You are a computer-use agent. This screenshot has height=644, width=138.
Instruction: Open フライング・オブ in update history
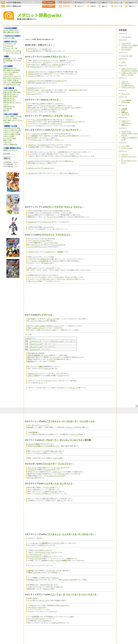127,56
